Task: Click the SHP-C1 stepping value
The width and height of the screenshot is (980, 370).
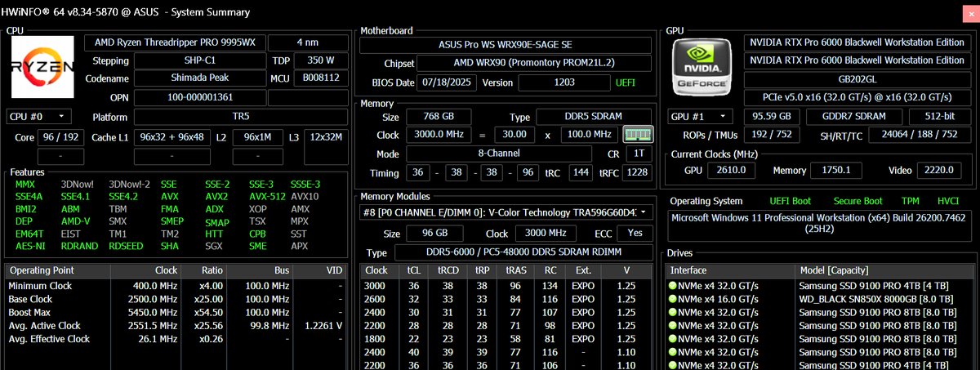Action: click(x=199, y=60)
